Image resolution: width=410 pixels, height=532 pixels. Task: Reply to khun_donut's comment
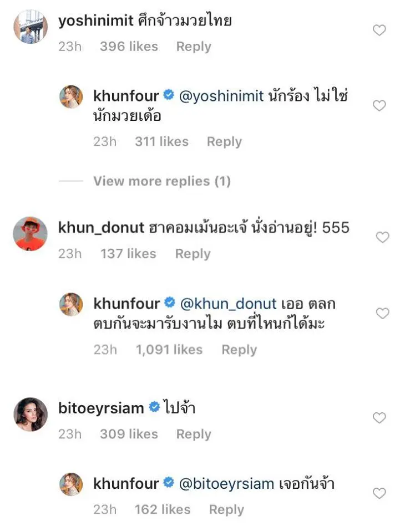click(193, 254)
